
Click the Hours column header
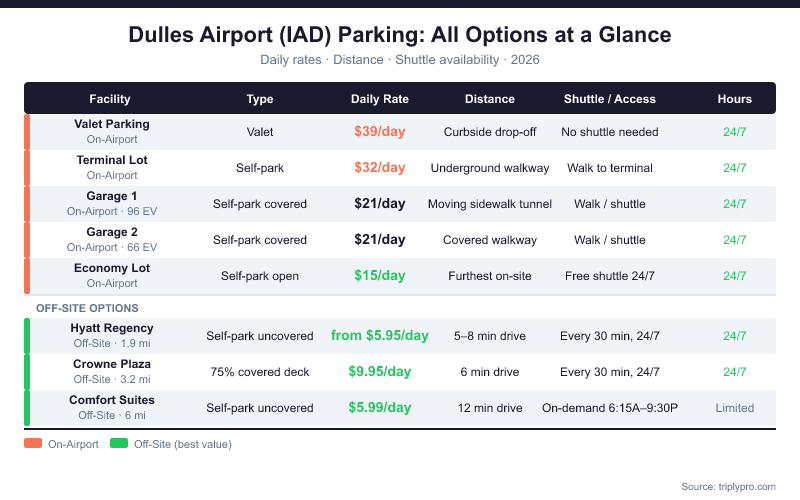(x=735, y=99)
